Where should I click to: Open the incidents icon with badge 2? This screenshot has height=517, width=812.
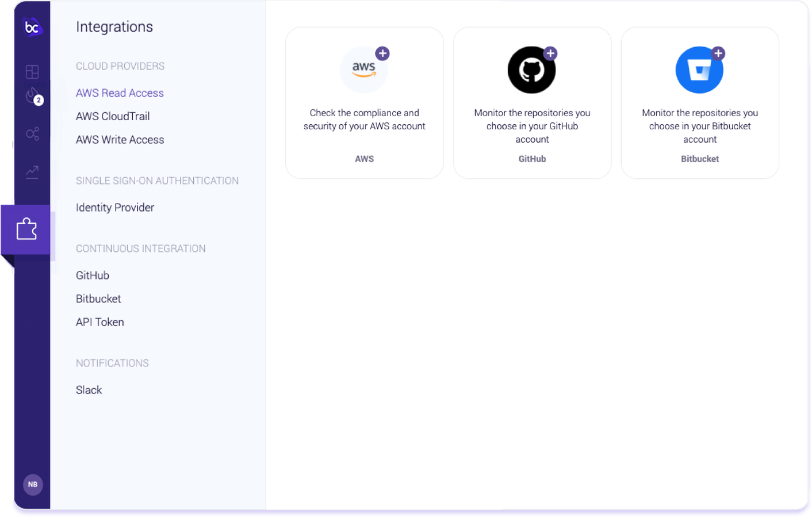(x=33, y=96)
